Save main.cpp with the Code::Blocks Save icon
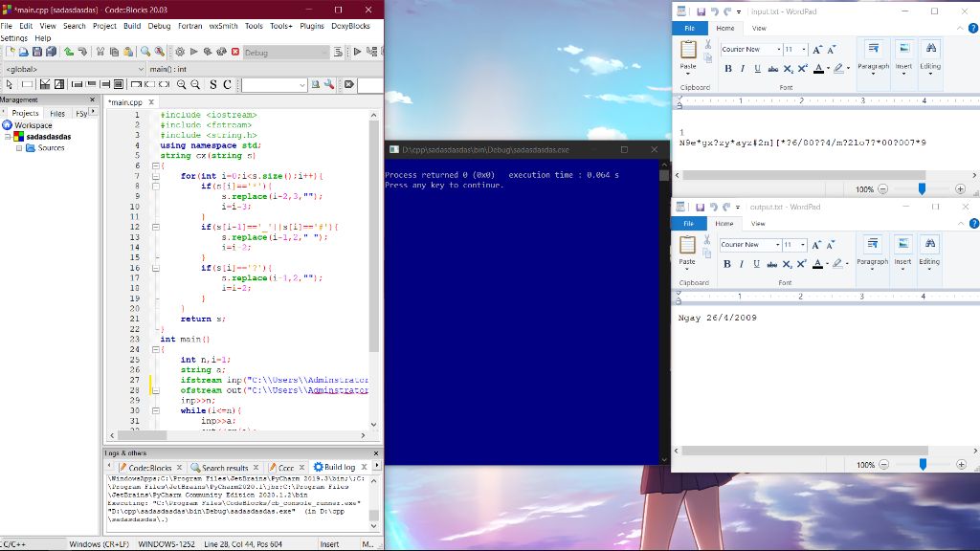The image size is (980, 551). point(37,52)
